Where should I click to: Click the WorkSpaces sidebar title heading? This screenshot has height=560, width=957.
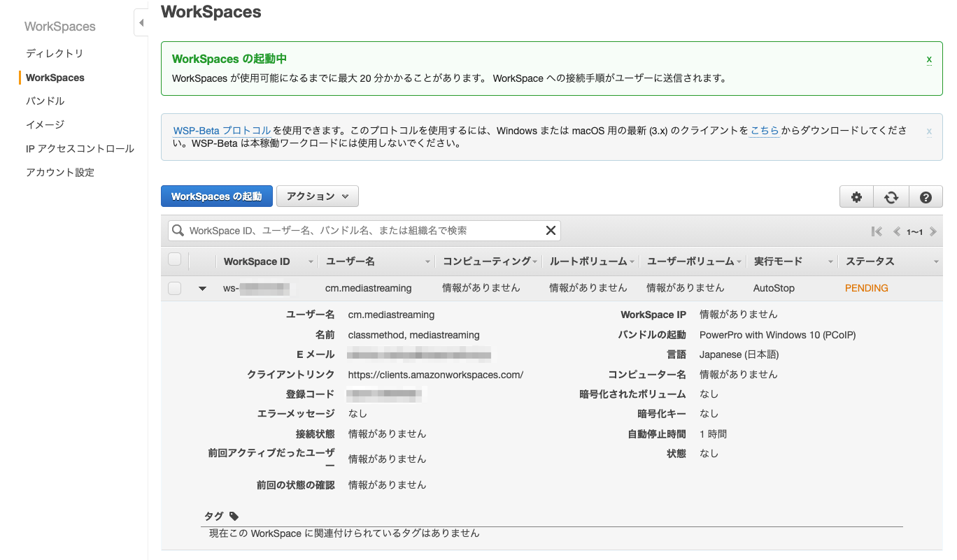click(60, 27)
